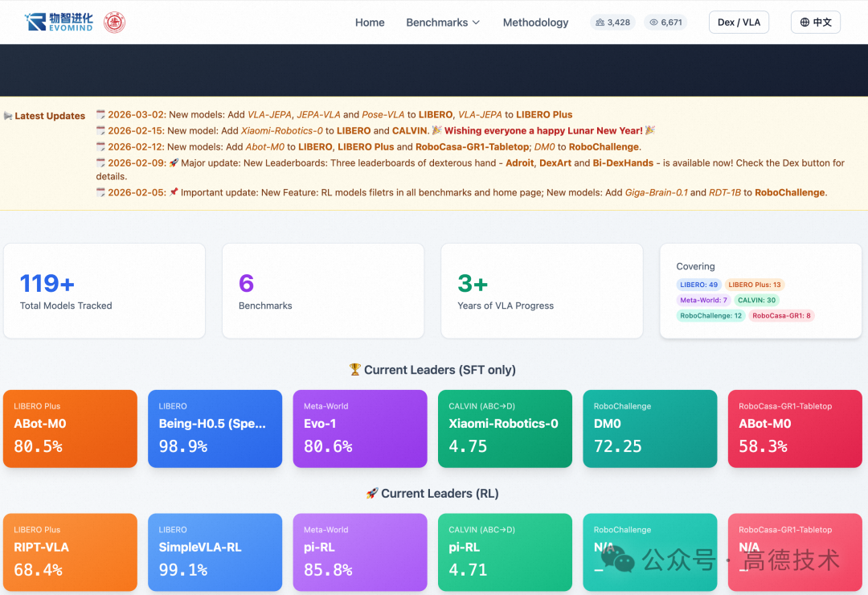The height and width of the screenshot is (595, 868).
Task: Click the Latest Updates heading text
Action: pyautogui.click(x=50, y=116)
